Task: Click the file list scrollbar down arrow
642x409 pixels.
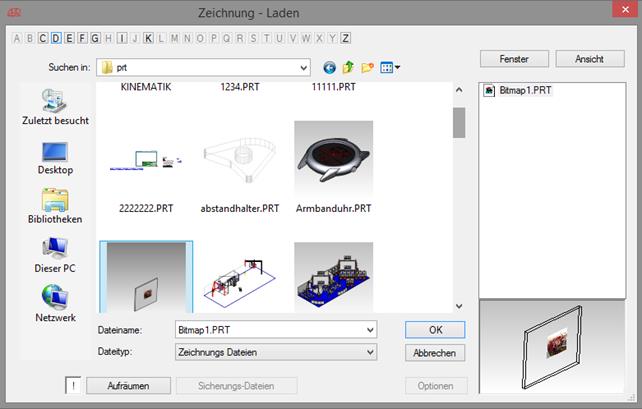Action: point(459,306)
